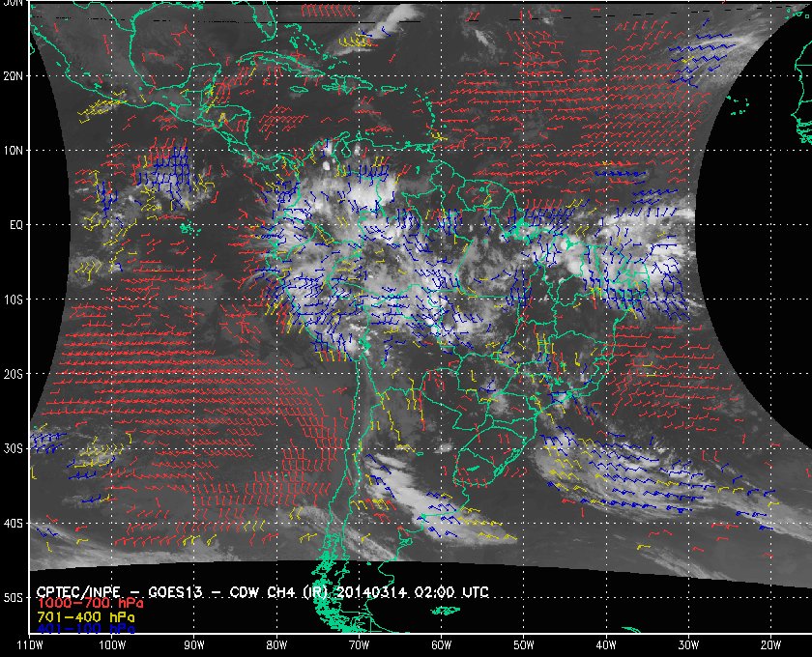Click the "60W" longitude label
The image size is (812, 657).
coord(441,645)
